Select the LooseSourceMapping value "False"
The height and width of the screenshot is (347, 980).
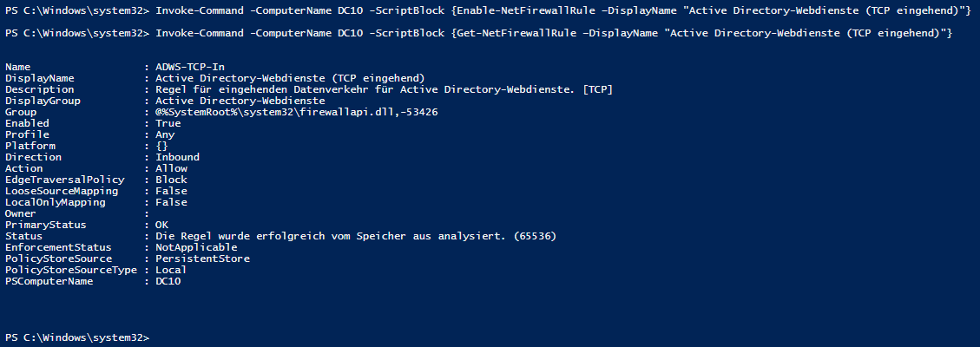[171, 191]
